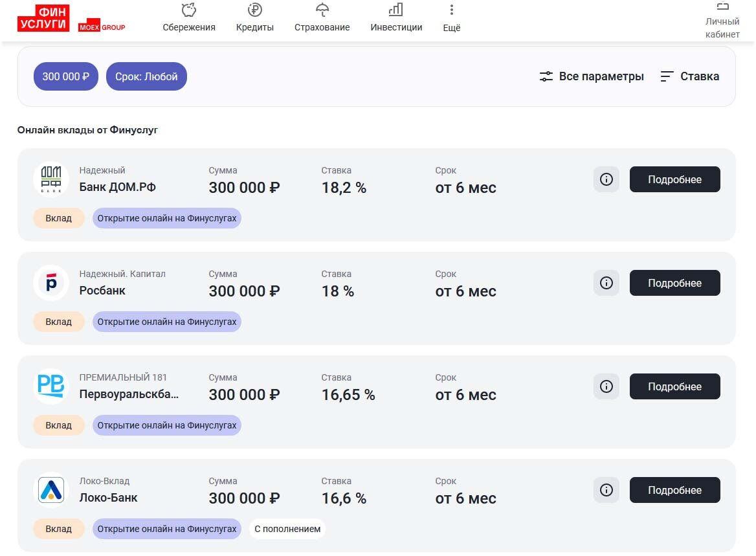Viewport: 756px width, 556px height.
Task: Click the Росбанк bank name
Action: 102,291
